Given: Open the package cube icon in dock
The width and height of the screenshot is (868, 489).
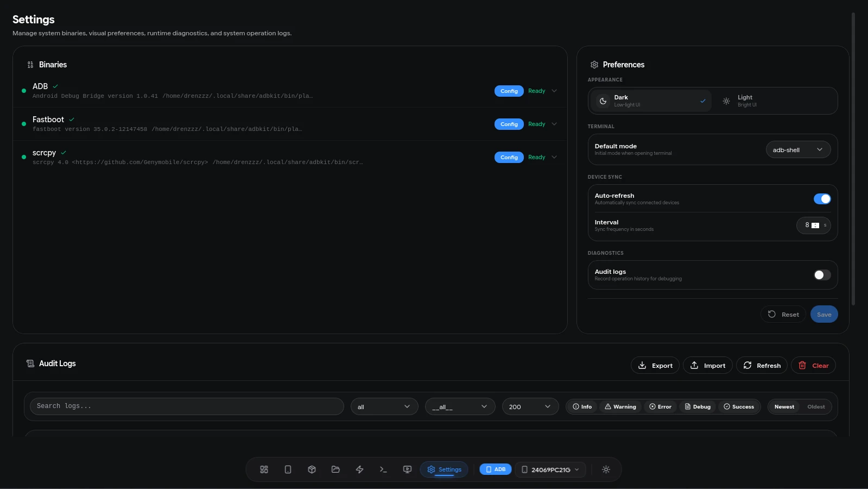Looking at the screenshot, I should 312,469.
